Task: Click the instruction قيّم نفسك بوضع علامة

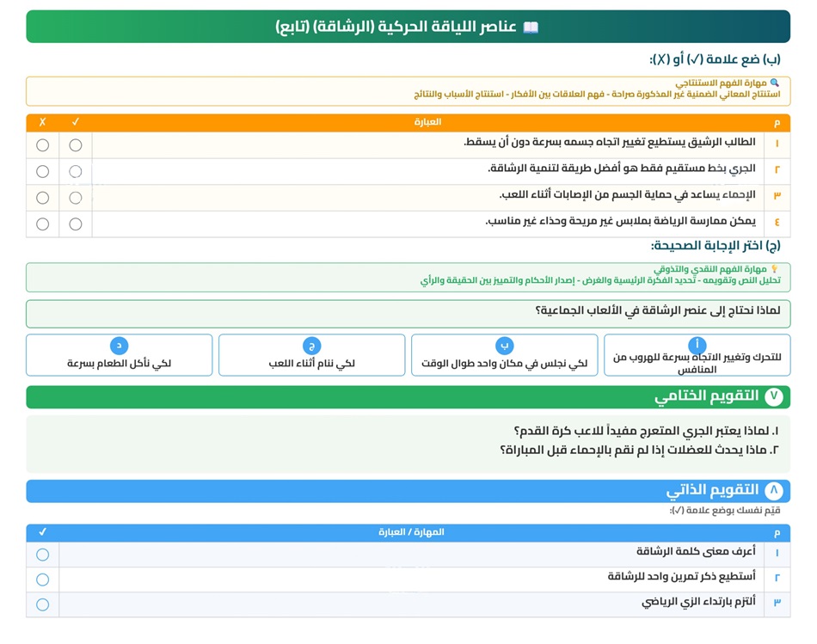Action: pos(725,511)
